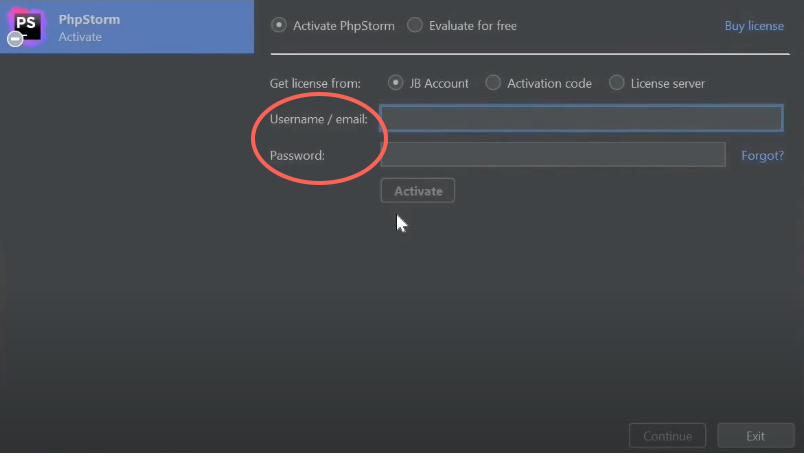The width and height of the screenshot is (804, 458).
Task: Open the Buy license link
Action: pyautogui.click(x=753, y=26)
